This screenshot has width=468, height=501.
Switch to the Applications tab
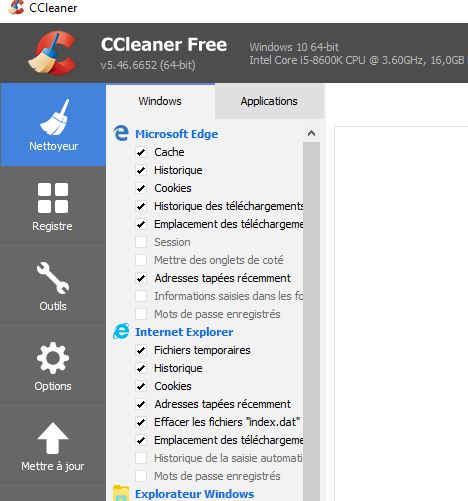[x=269, y=101]
